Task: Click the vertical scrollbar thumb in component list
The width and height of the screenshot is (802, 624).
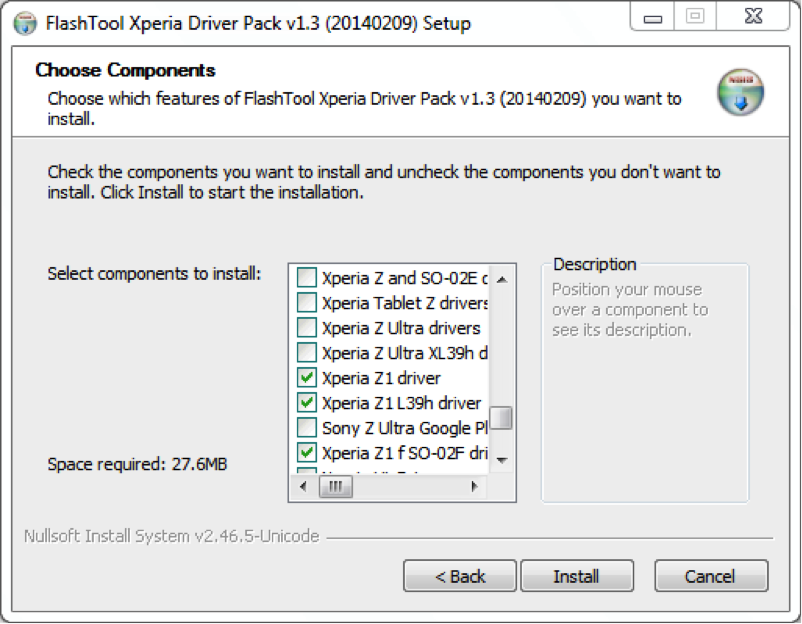Action: click(501, 417)
